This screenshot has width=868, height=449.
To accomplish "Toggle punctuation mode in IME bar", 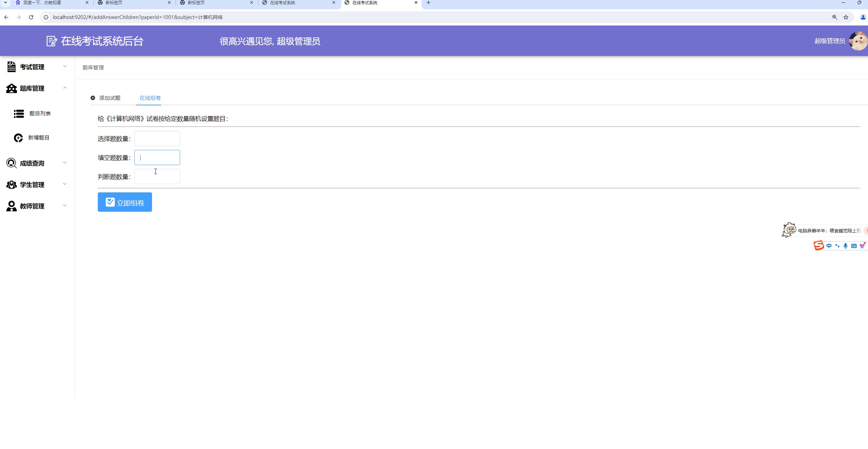I will (x=837, y=246).
